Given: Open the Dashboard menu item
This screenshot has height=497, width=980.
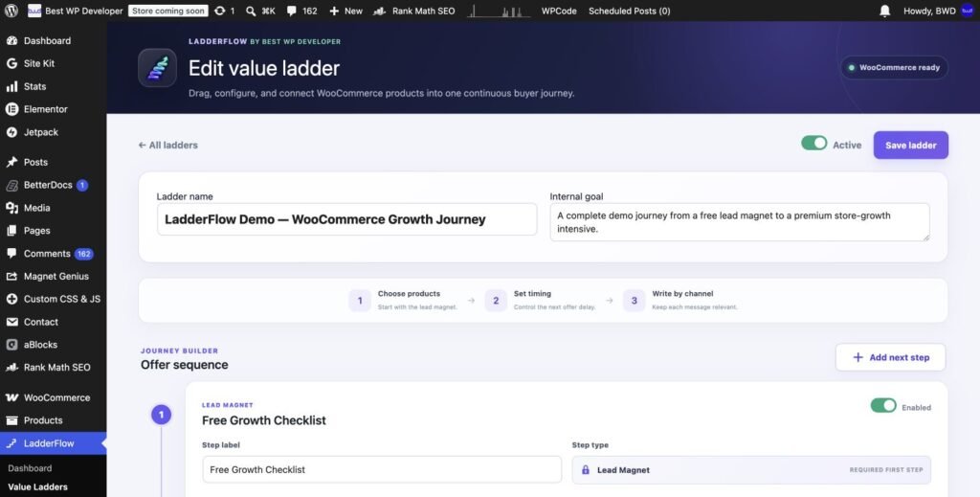Looking at the screenshot, I should click(x=54, y=40).
